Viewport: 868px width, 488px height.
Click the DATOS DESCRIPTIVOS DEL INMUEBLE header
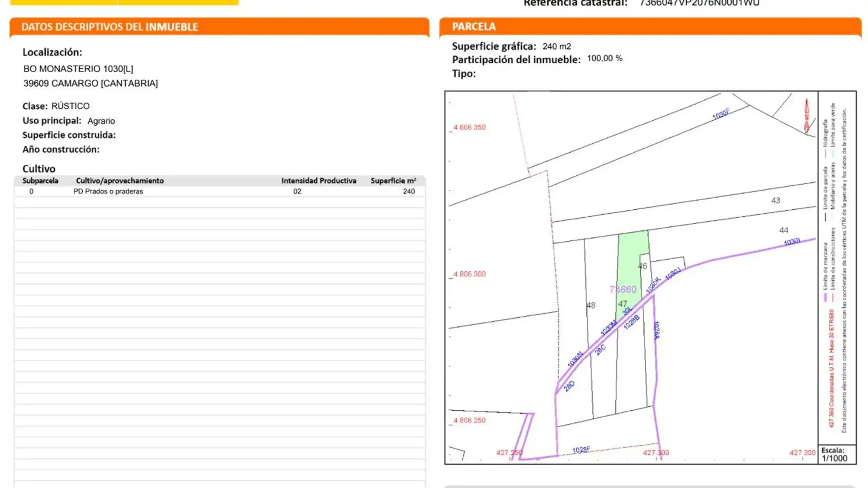coord(109,27)
